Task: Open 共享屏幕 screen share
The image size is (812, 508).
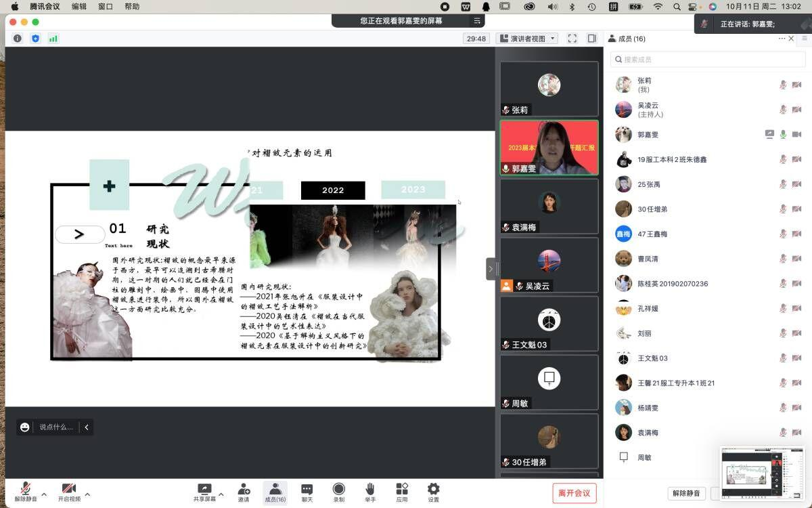Action: pos(204,489)
